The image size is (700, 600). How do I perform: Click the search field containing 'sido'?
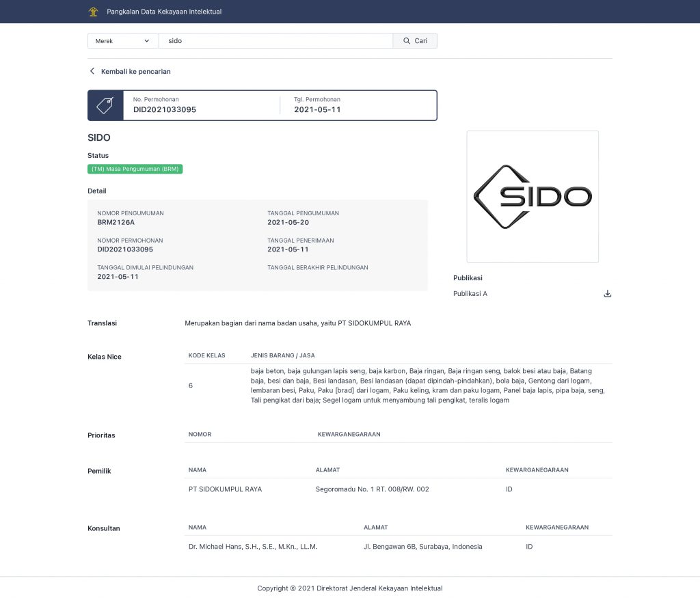[x=275, y=41]
